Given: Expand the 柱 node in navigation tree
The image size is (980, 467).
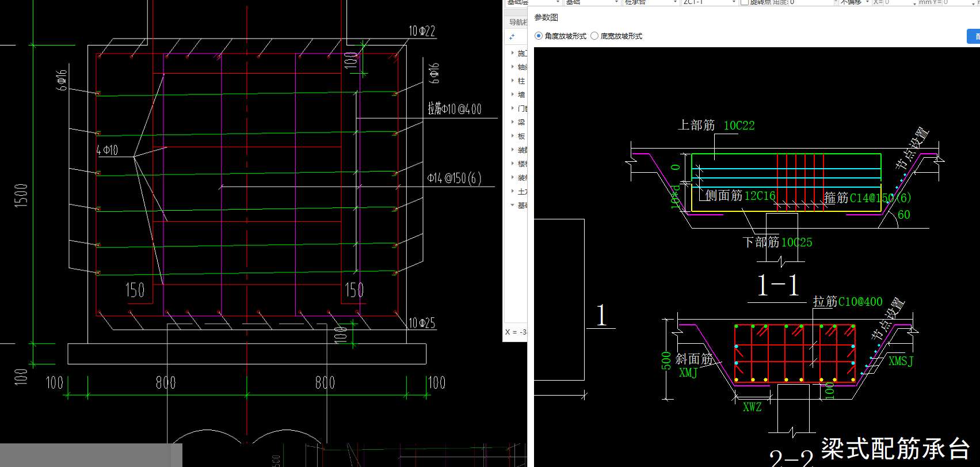Looking at the screenshot, I should [513, 81].
